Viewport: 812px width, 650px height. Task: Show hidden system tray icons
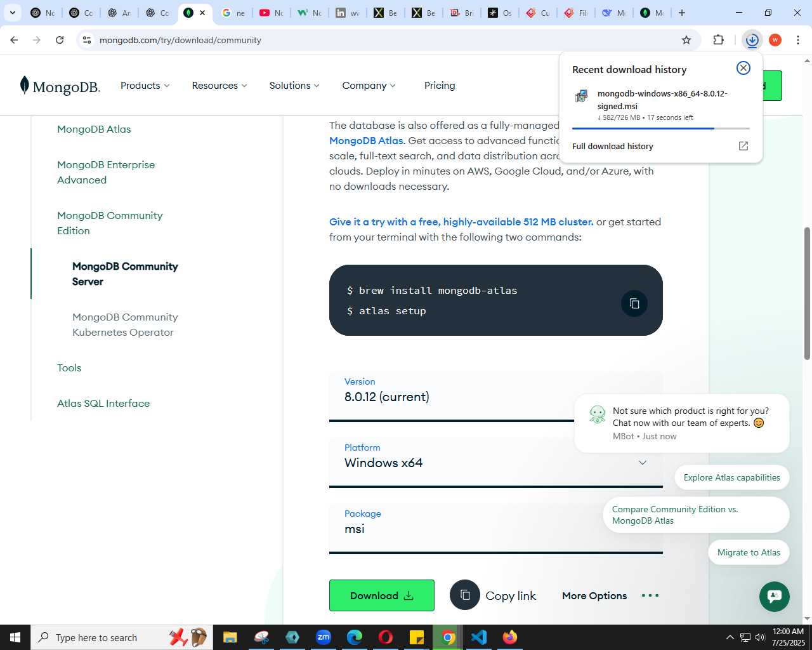(730, 637)
